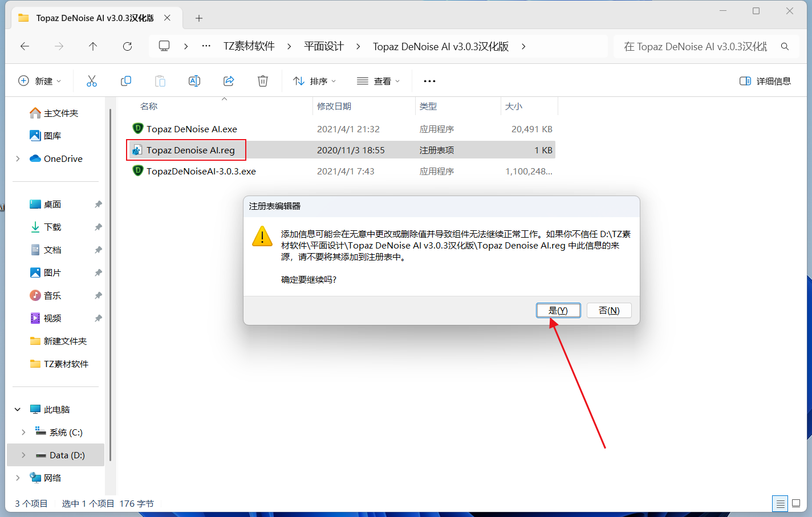
Task: Select the Topaz Denoise AI.reg file name
Action: [x=190, y=150]
